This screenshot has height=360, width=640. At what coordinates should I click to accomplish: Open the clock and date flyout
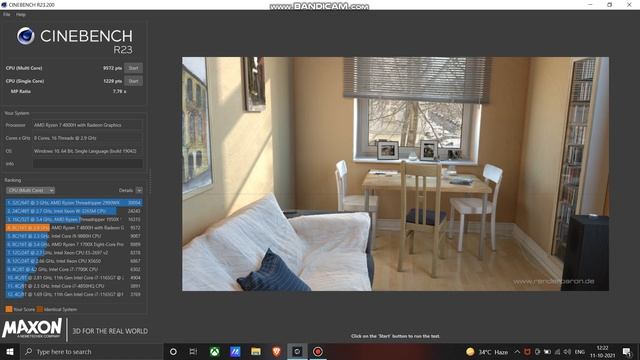point(602,352)
